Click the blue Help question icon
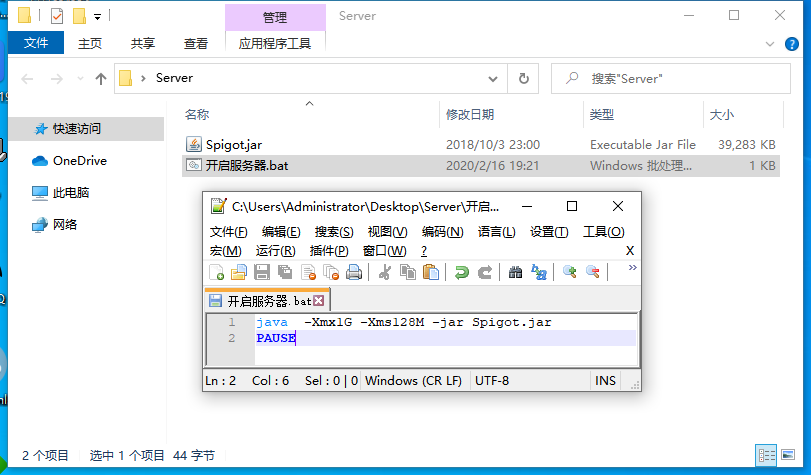The image size is (811, 475). click(x=791, y=44)
